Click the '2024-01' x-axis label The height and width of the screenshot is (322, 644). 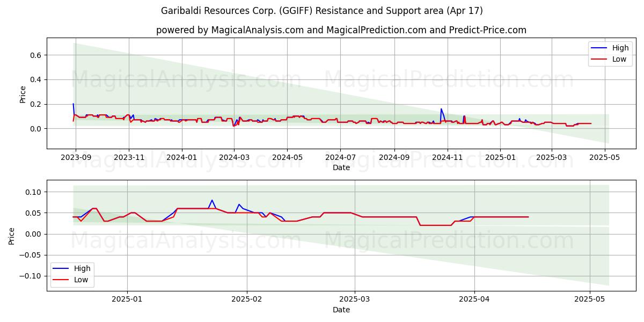[181, 158]
